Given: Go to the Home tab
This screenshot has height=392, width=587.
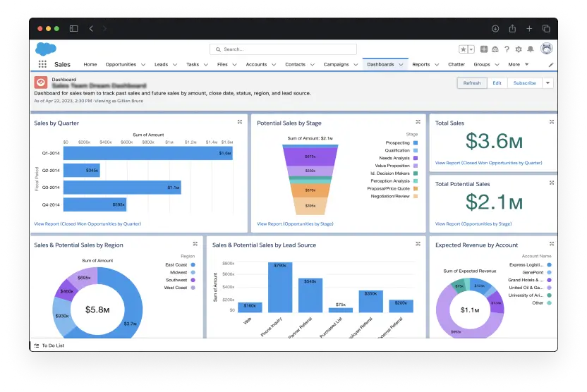Looking at the screenshot, I should (x=90, y=64).
